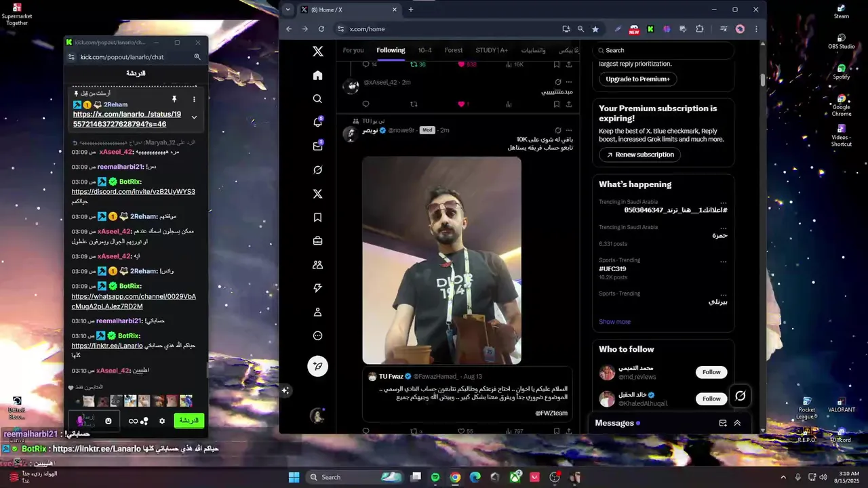Open X Home from the sidebar house icon

(317, 75)
